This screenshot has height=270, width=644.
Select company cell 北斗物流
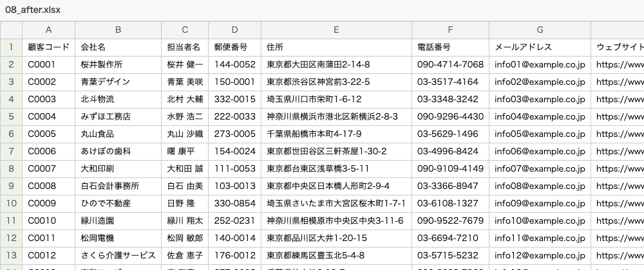(x=118, y=100)
